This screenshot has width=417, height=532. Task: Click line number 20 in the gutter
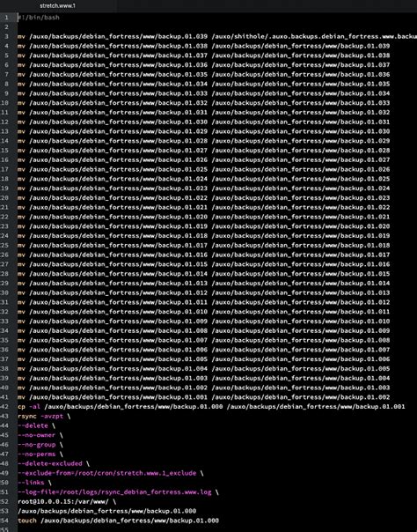click(x=4, y=198)
